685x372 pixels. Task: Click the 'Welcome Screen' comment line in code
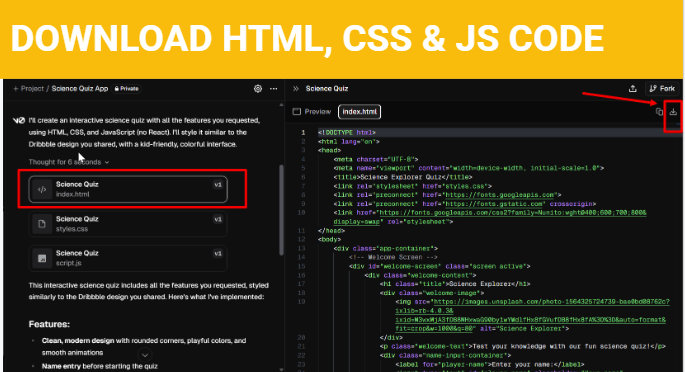point(393,257)
